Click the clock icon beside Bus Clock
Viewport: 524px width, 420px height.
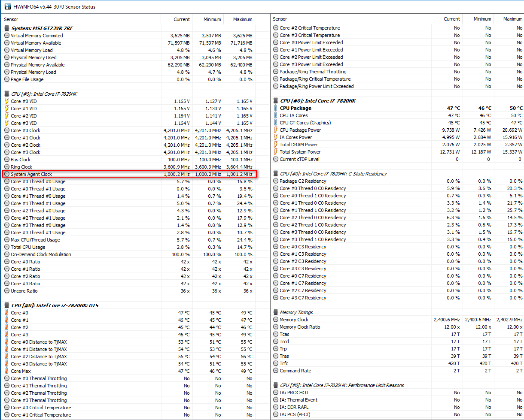pyautogui.click(x=7, y=160)
